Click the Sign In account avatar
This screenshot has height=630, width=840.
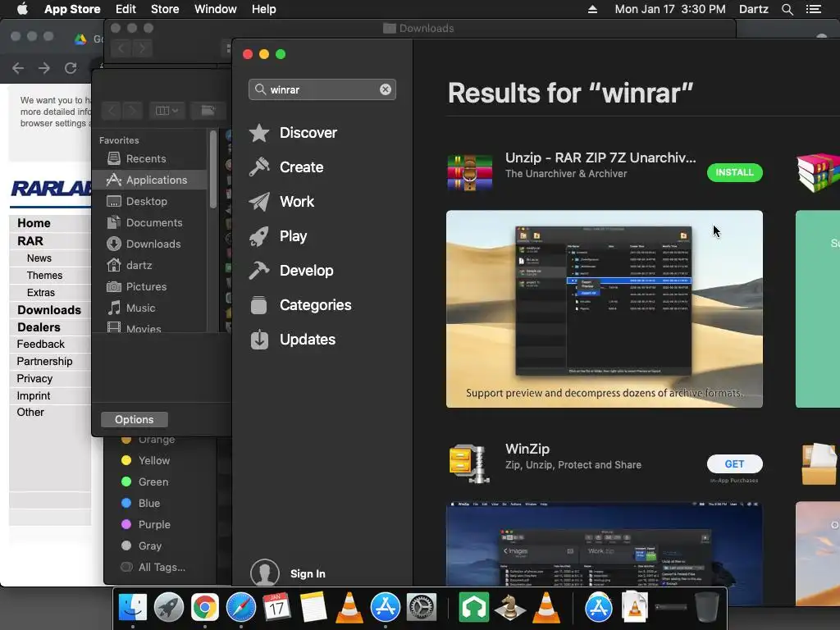pos(265,573)
